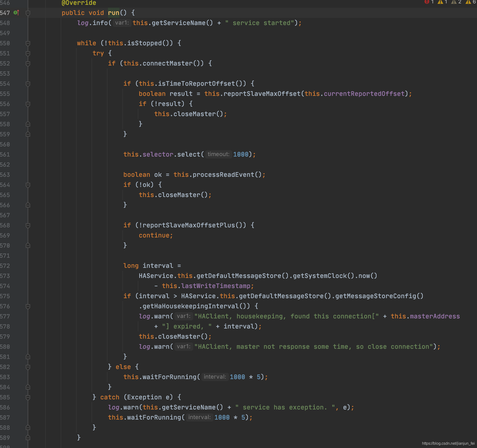
Task: Fold the try block in gutter
Action: [x=28, y=53]
